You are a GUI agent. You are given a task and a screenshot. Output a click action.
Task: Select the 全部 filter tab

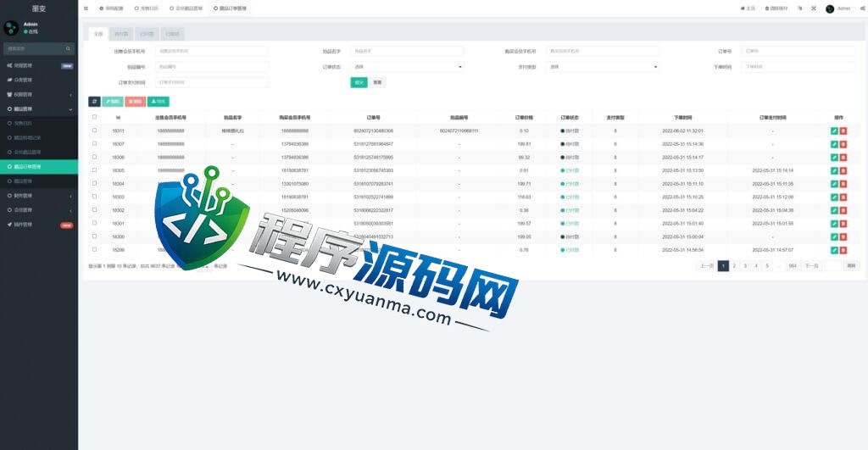98,34
